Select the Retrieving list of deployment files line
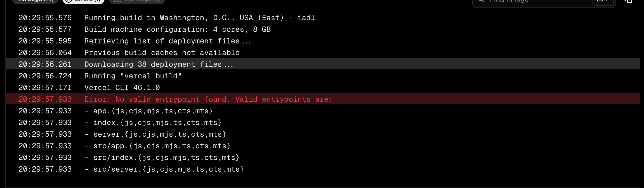Image resolution: width=644 pixels, height=188 pixels. pyautogui.click(x=323, y=41)
